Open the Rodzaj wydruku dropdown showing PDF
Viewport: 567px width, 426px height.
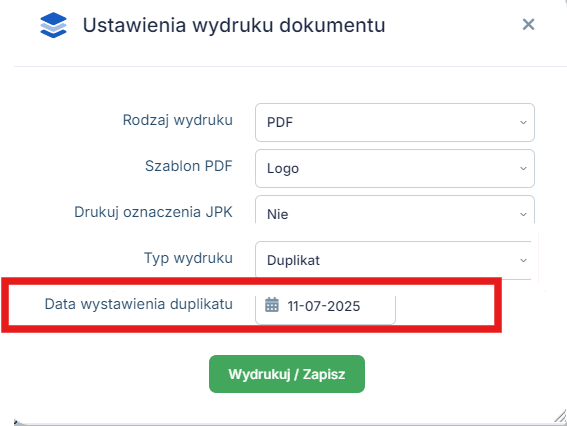coord(395,122)
